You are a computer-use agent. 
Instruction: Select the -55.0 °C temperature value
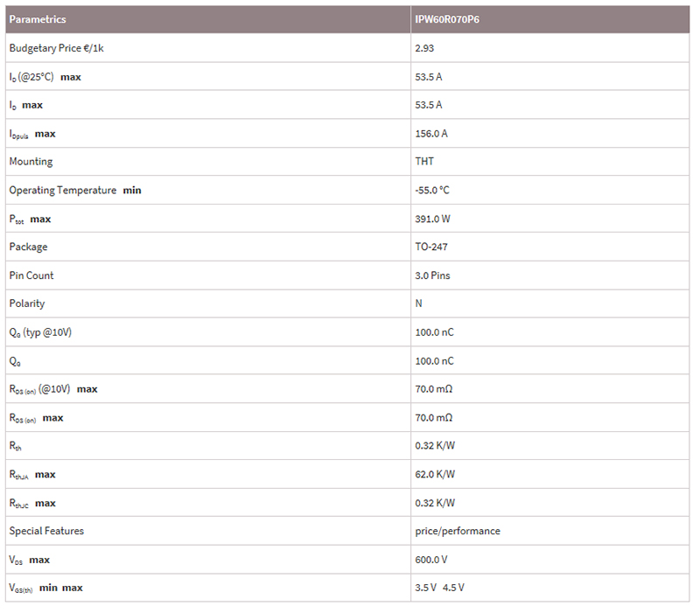[432, 190]
